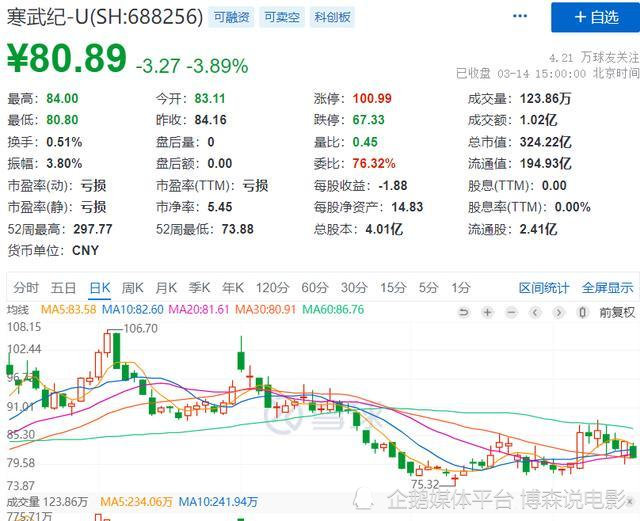
Task: Open 全屏显示 fullscreen display
Action: [607, 287]
